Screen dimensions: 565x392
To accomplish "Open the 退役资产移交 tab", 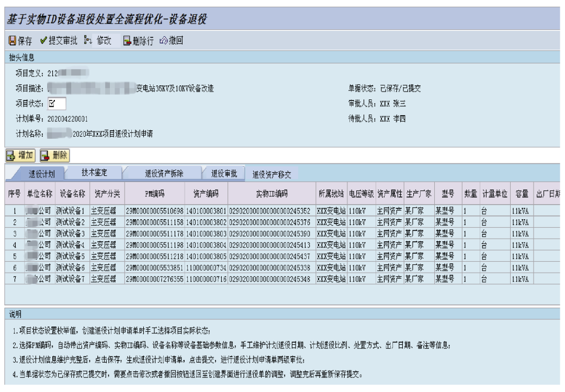I will tap(272, 175).
